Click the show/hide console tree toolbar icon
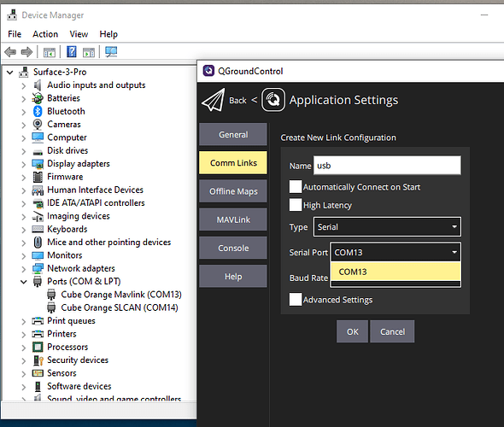504x427 pixels. pos(50,52)
